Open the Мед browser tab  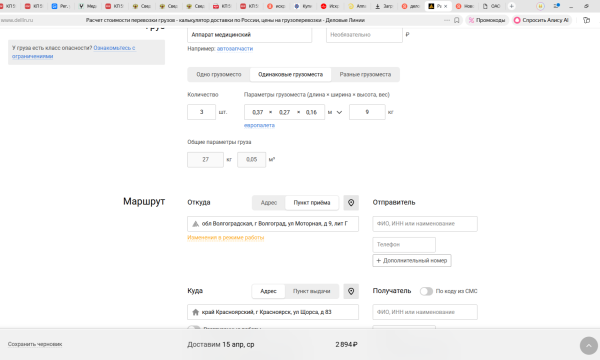(88, 6)
